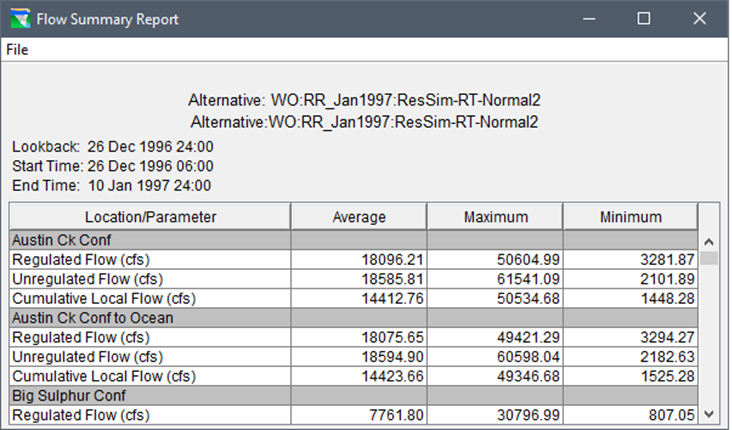This screenshot has height=430, width=732.
Task: Click minimum value 1448.28
Action: [x=667, y=298]
